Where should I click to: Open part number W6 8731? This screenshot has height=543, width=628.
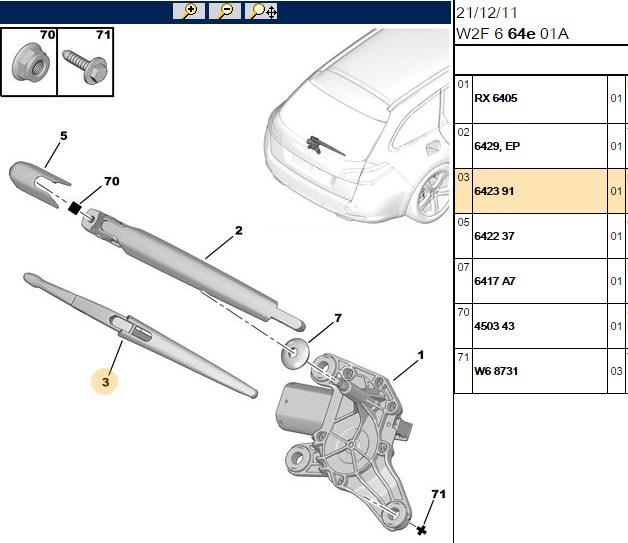[540, 371]
